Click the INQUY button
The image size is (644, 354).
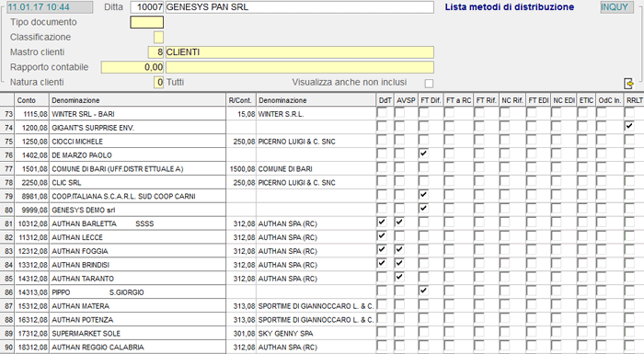tap(616, 7)
